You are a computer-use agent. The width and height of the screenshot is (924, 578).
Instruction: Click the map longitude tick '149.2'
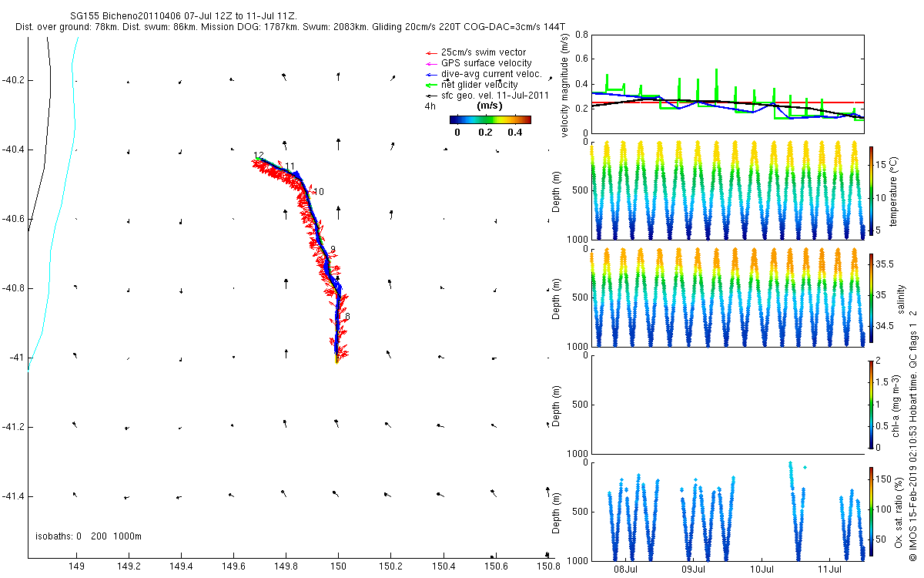coord(129,567)
